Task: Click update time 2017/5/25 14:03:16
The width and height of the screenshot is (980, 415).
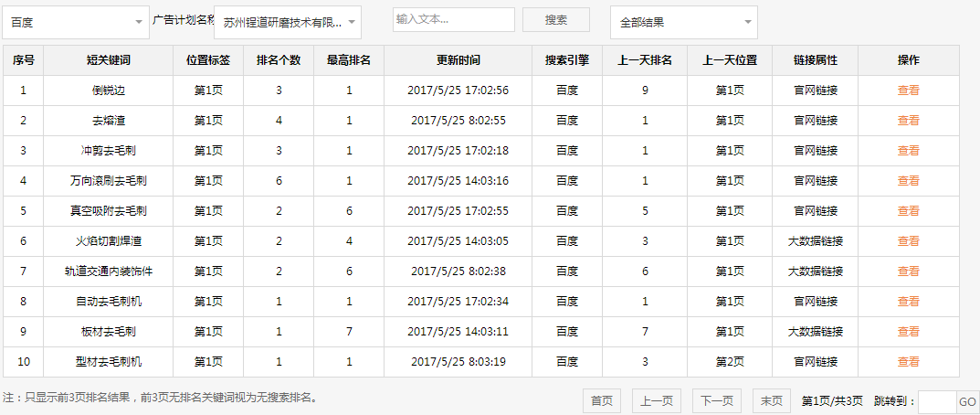Action: [x=458, y=181]
